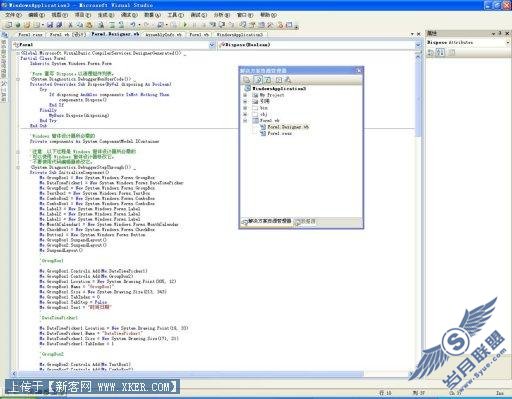This screenshot has width=512, height=399.
Task: Expand the bin folder node
Action: pyautogui.click(x=245, y=108)
